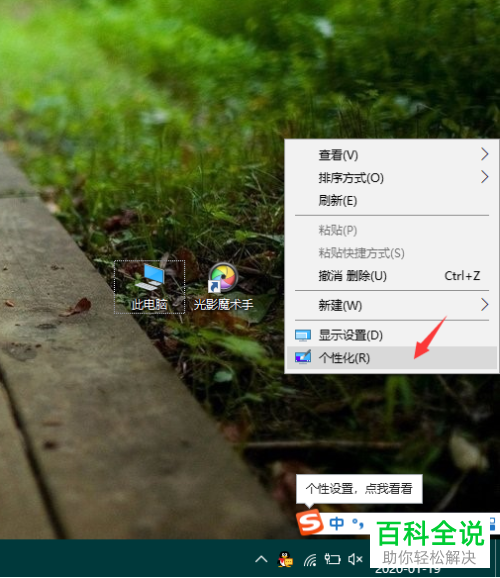Click the Sogou input method S logo

310,522
